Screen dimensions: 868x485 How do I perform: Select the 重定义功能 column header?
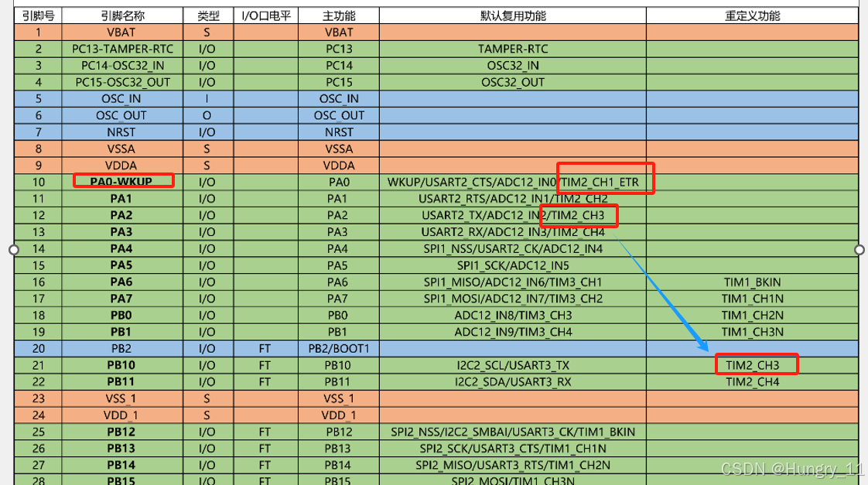coord(752,15)
